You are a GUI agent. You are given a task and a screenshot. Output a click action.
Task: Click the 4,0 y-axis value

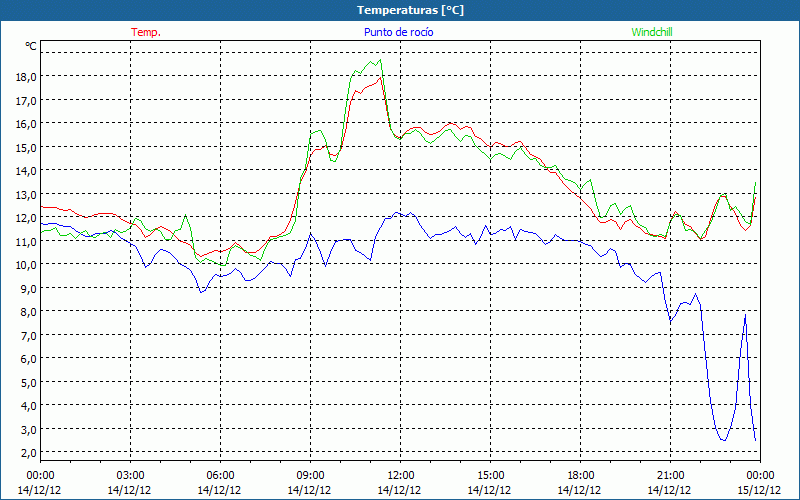(x=29, y=405)
